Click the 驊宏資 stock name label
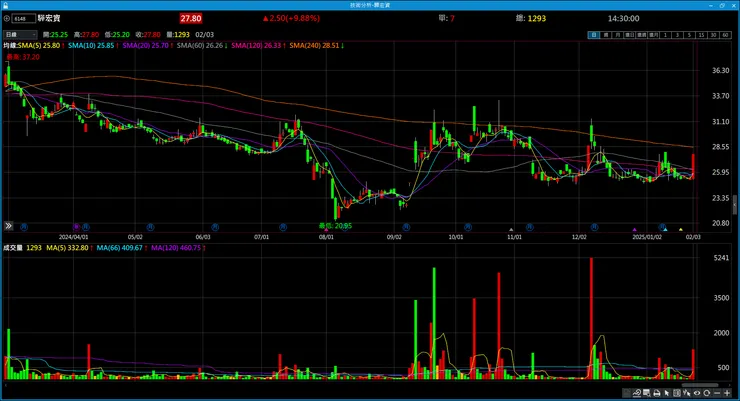 (49, 18)
